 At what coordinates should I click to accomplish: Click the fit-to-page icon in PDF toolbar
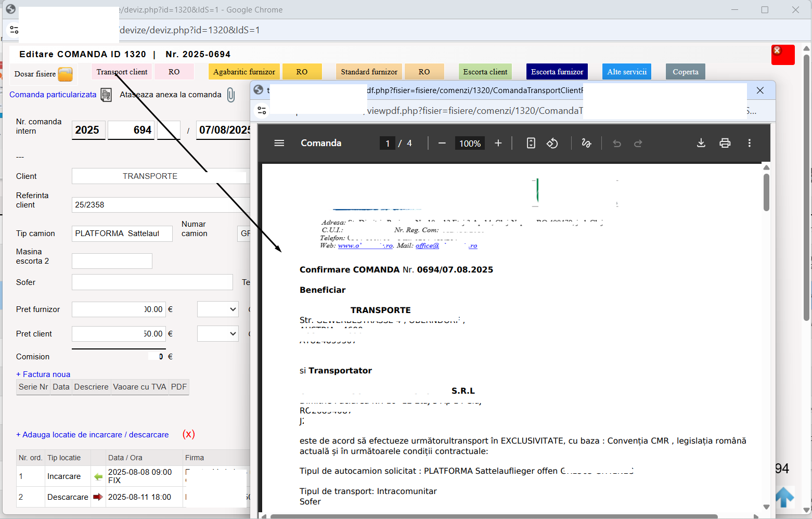[x=531, y=143]
